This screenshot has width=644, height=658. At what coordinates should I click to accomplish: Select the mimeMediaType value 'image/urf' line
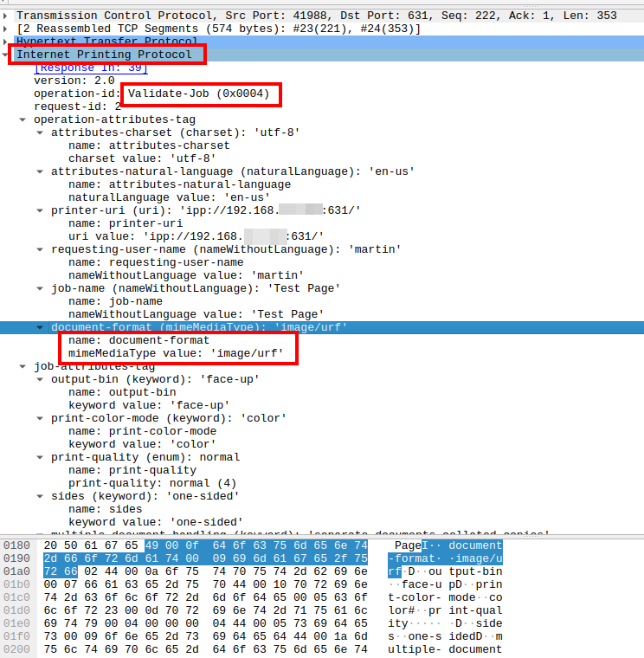(177, 353)
